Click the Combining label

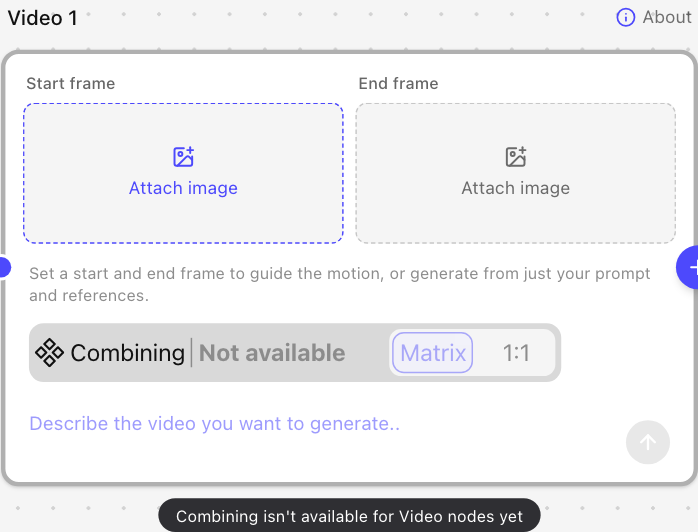128,353
